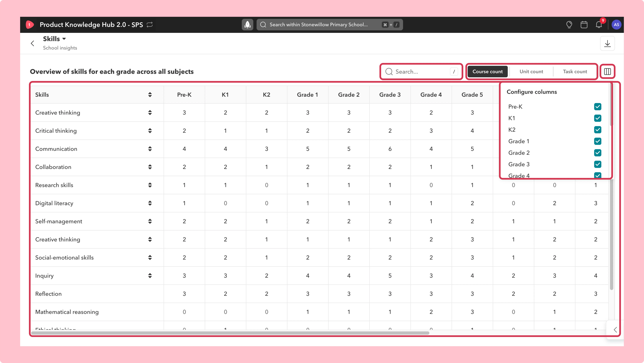Uncheck the Grade 1 column checkbox
This screenshot has width=644, height=363.
click(x=598, y=141)
